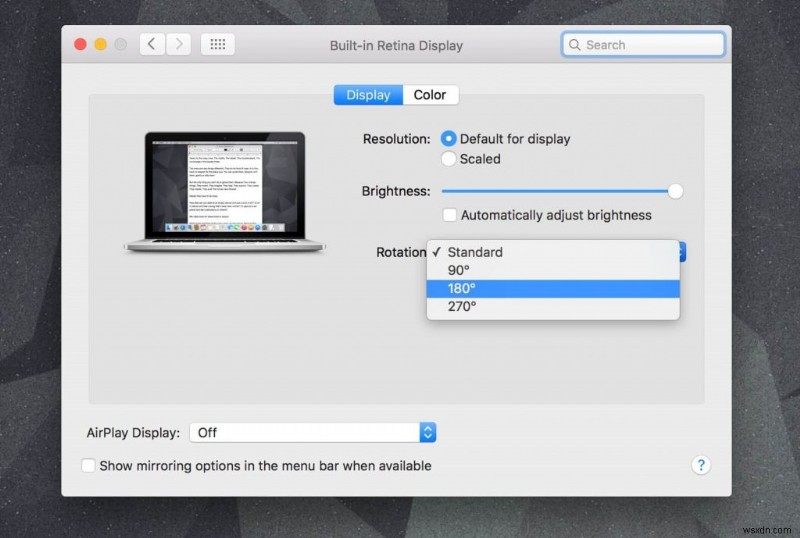The image size is (800, 538).
Task: Click the Rotation dropdown arrows
Action: coord(682,252)
